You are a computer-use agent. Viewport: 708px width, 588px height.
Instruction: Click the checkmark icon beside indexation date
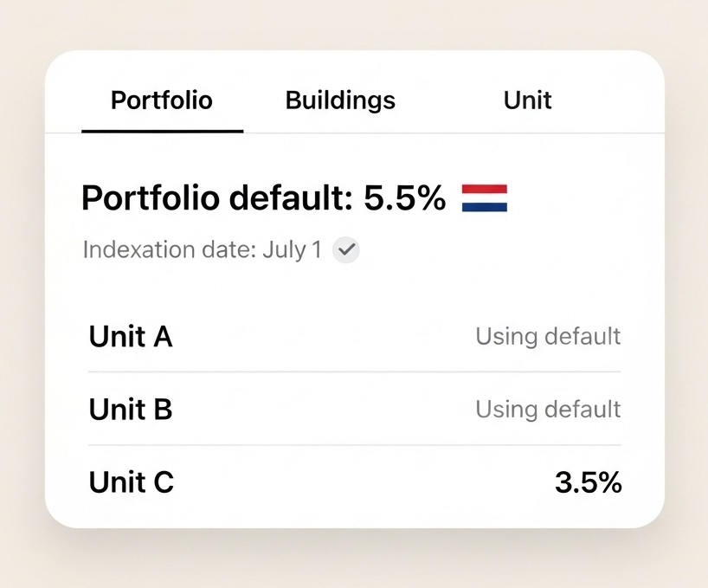pyautogui.click(x=347, y=250)
